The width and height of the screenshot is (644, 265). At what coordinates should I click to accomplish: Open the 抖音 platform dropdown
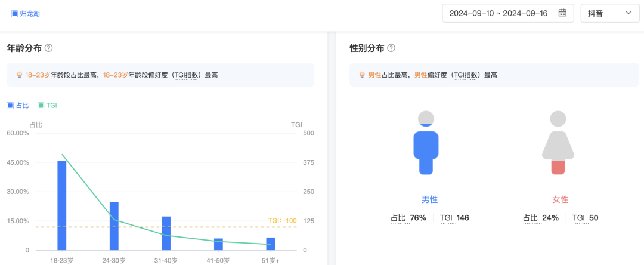(609, 13)
